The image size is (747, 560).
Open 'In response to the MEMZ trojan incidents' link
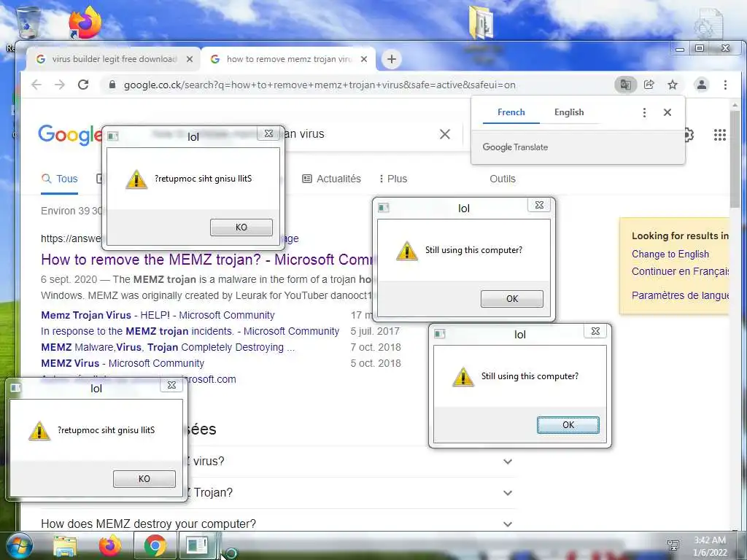tap(190, 332)
